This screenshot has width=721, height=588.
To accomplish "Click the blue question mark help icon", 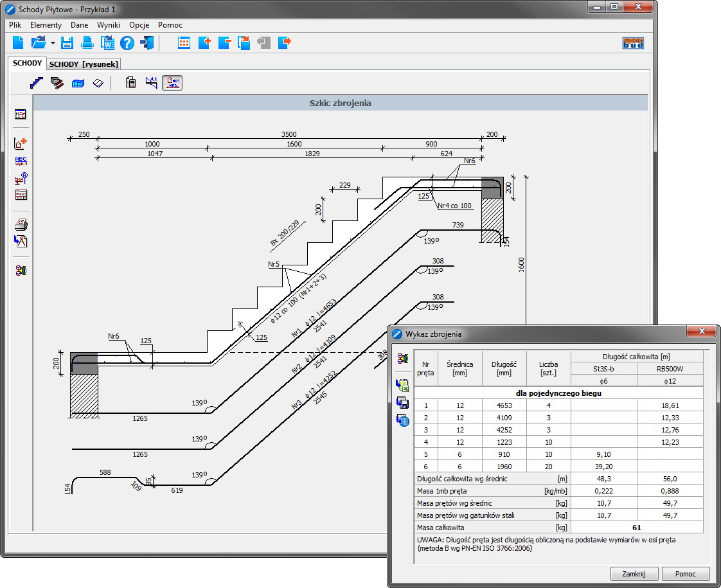I will click(x=127, y=43).
